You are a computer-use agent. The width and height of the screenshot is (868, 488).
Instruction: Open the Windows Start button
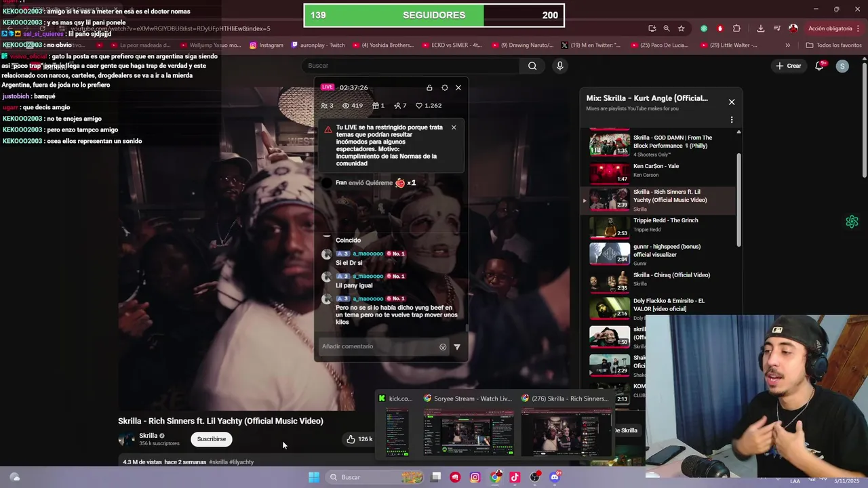coord(314,477)
